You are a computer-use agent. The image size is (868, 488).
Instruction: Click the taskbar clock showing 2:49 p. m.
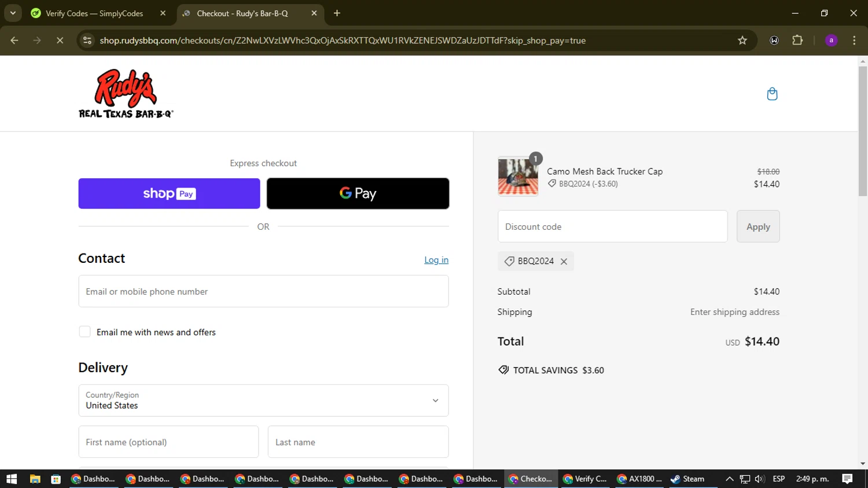(812, 479)
